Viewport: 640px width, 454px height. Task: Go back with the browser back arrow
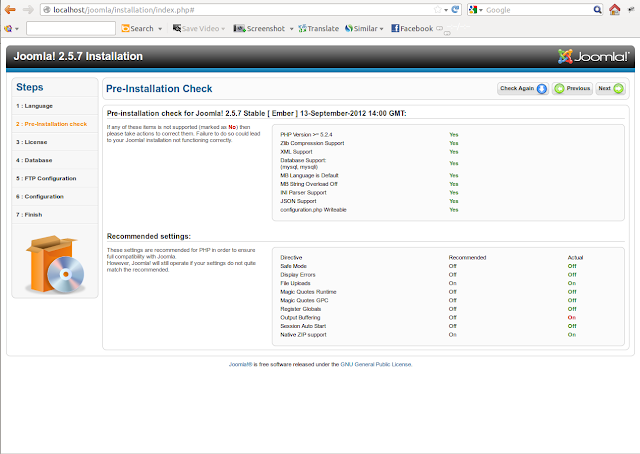tap(10, 9)
